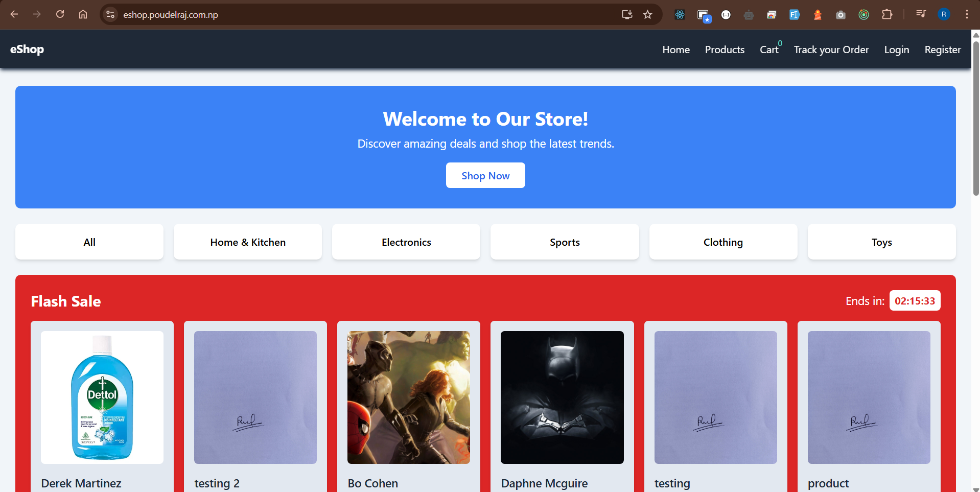980x492 pixels.
Task: Click the Shop Now button
Action: pyautogui.click(x=485, y=175)
